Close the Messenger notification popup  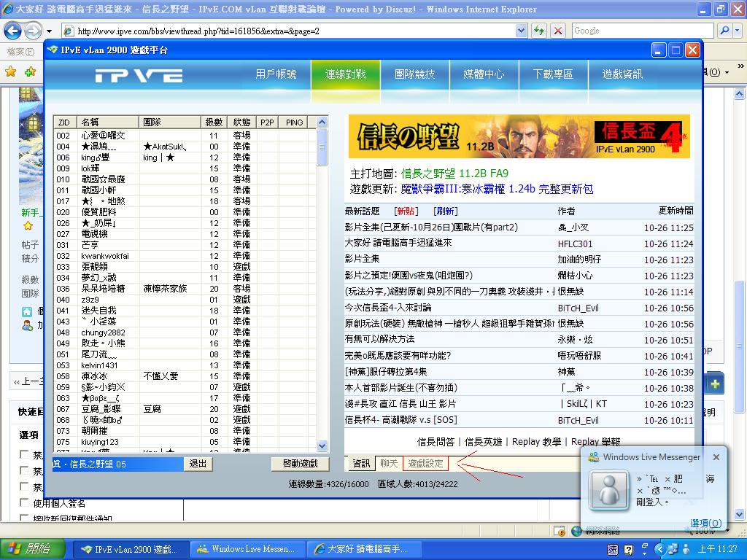(716, 457)
